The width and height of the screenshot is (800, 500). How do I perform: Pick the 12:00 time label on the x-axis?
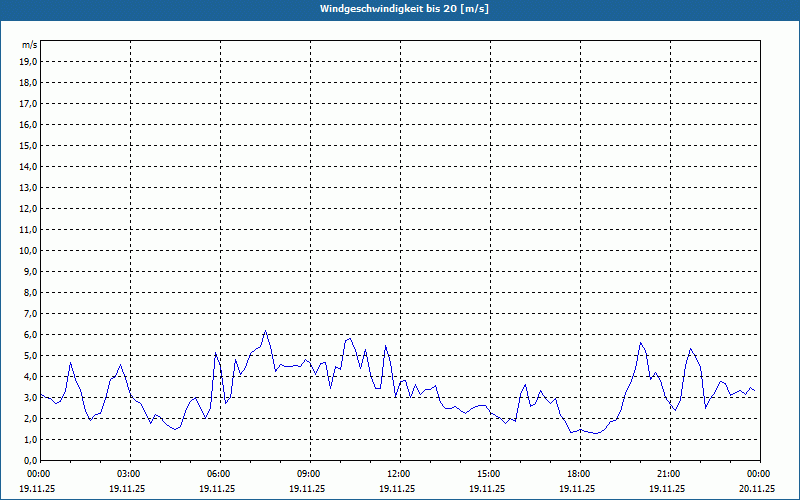[x=399, y=473]
